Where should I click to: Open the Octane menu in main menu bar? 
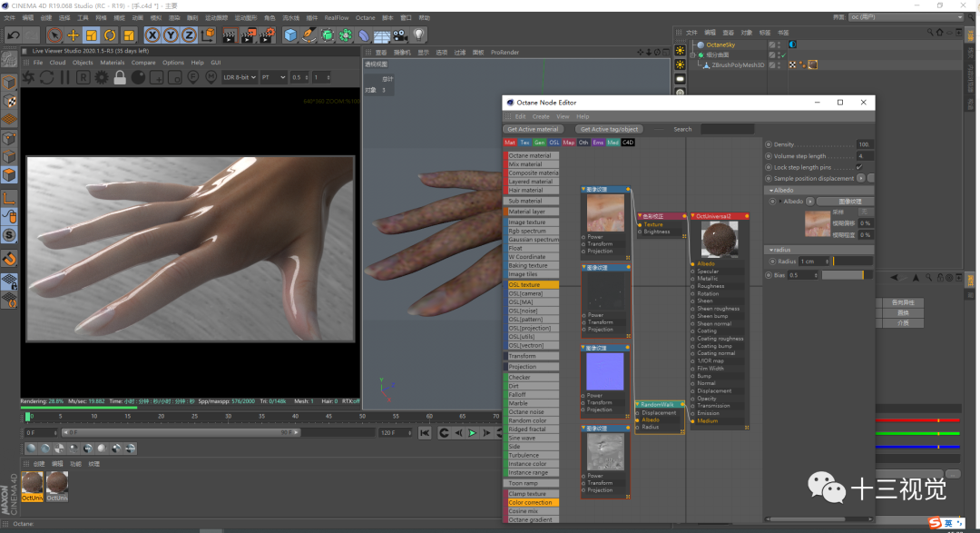tap(366, 18)
